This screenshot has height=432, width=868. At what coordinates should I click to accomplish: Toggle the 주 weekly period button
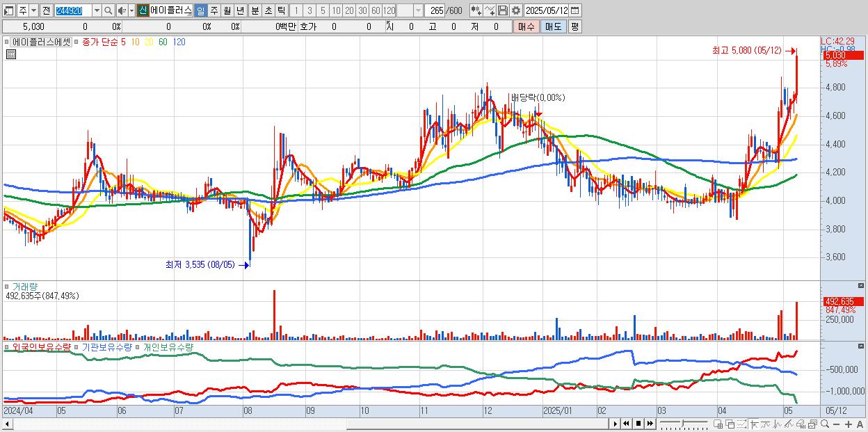pos(213,10)
